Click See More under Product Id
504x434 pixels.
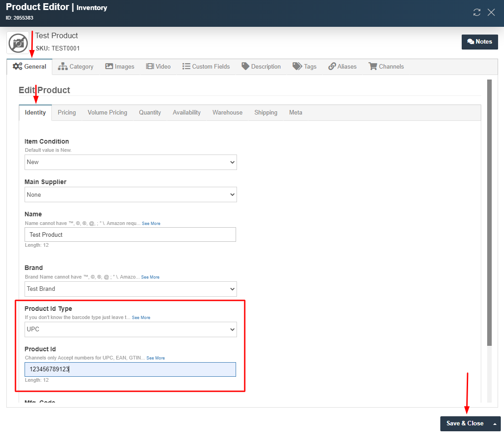click(x=156, y=358)
